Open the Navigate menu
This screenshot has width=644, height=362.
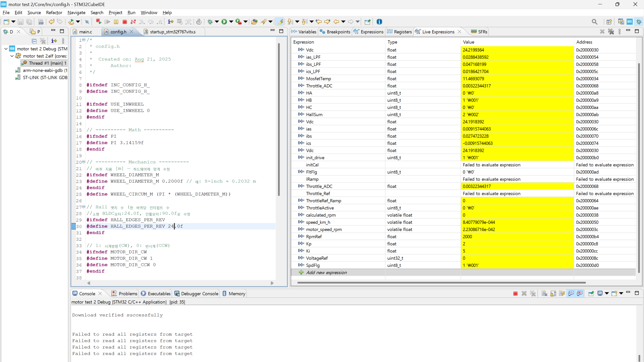coord(76,13)
